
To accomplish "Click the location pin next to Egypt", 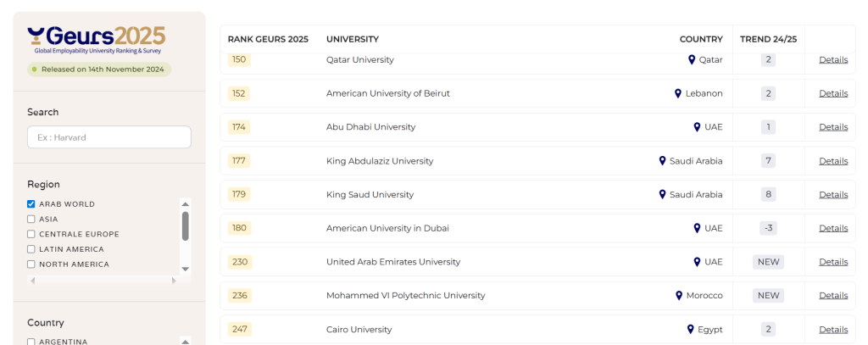I will tap(691, 330).
